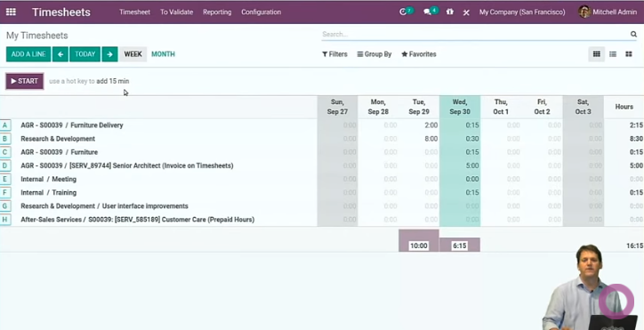Open the Reporting menu
Viewport: 644px width, 330px height.
point(217,12)
